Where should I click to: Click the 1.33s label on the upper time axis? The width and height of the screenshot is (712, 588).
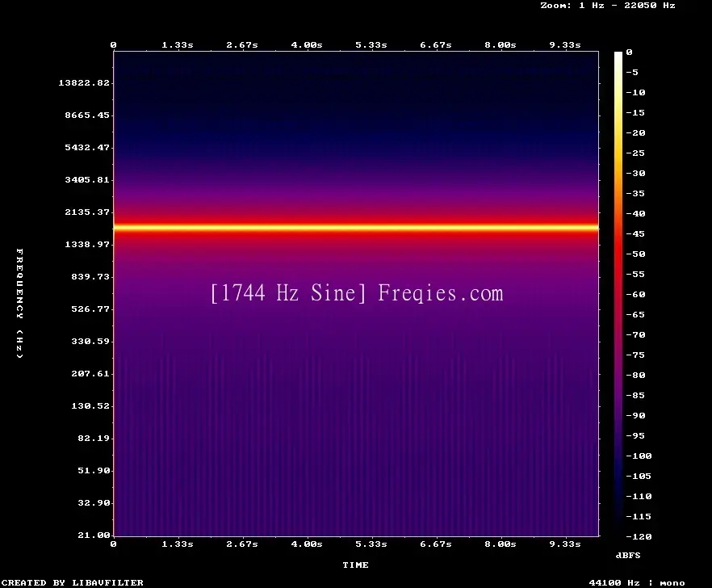coord(178,45)
